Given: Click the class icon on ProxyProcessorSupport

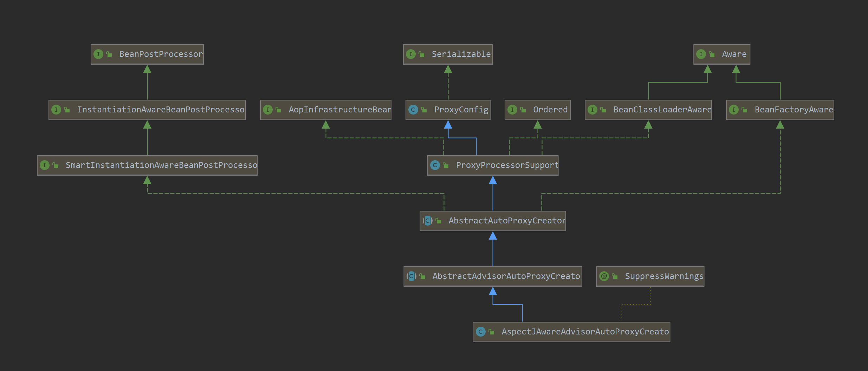Looking at the screenshot, I should pyautogui.click(x=435, y=165).
